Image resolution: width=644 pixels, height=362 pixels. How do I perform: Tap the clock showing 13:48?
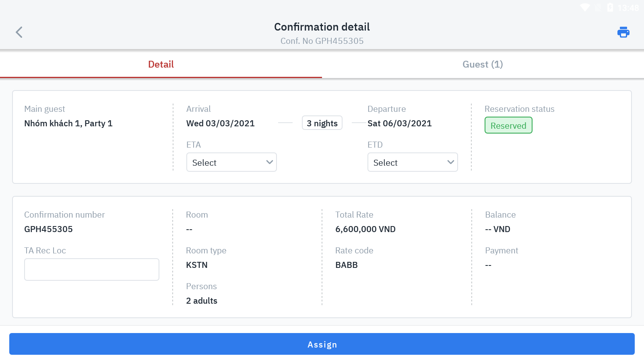pos(628,8)
